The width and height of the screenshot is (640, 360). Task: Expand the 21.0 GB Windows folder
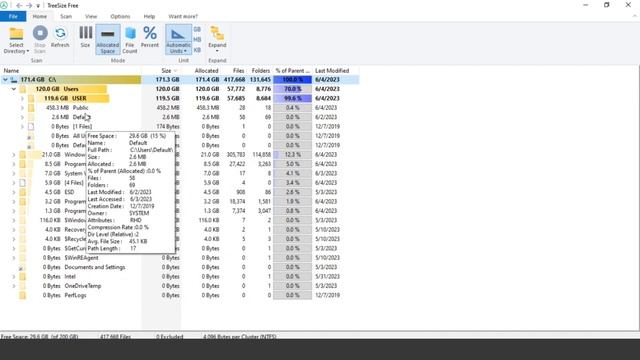(x=13, y=155)
